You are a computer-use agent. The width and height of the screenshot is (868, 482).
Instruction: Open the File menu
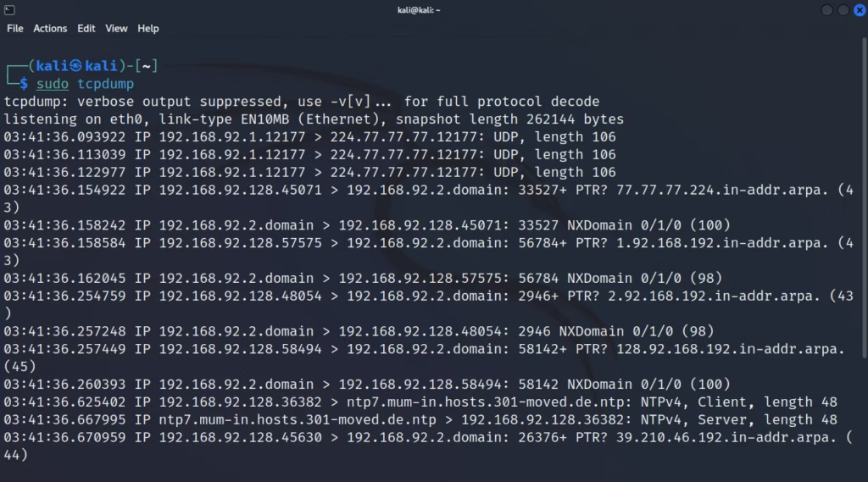[15, 28]
